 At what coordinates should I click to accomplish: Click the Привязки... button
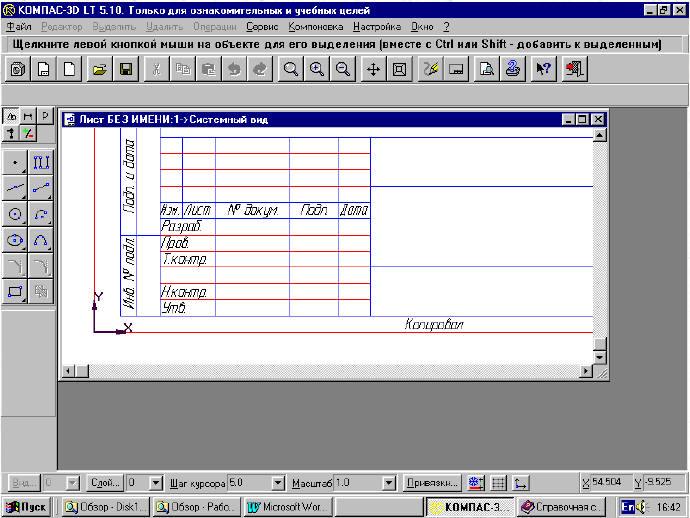coord(432,483)
